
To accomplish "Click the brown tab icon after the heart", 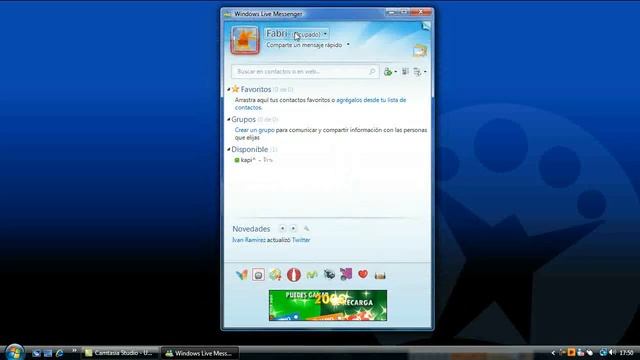I will click(380, 276).
